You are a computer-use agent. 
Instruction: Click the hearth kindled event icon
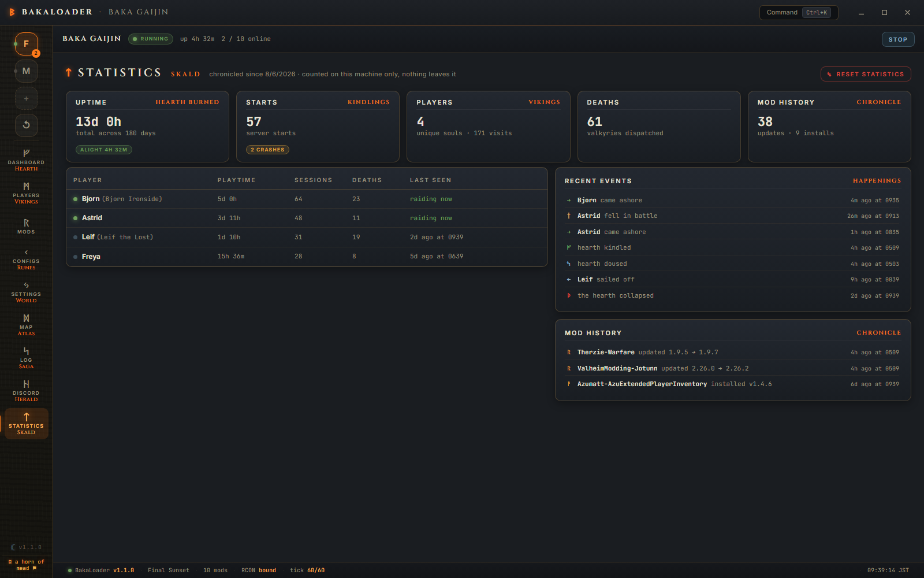(569, 247)
